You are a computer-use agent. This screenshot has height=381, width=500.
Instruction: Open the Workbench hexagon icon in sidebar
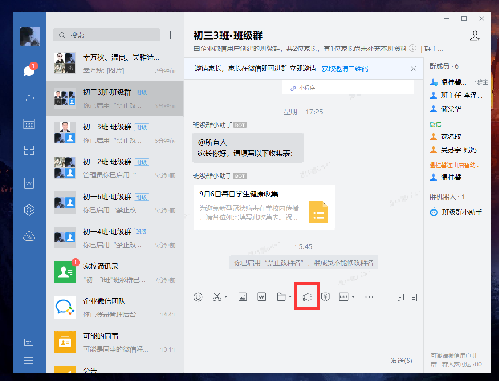pyautogui.click(x=29, y=210)
